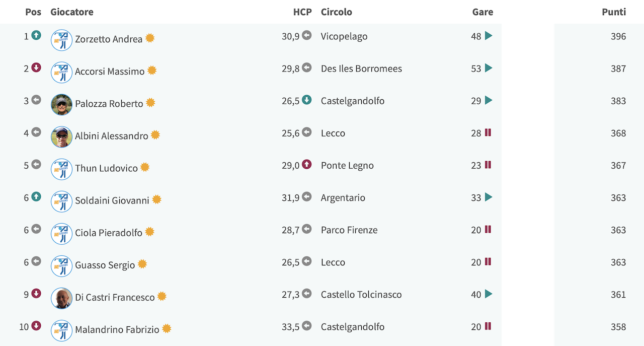
Task: Click the play triangle next to Zorzetto's 48 gare
Action: pos(488,36)
